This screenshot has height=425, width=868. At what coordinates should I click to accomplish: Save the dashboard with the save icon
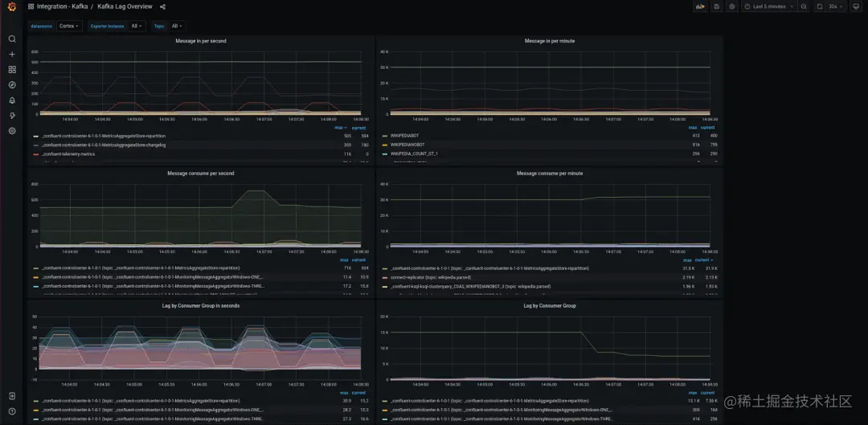pos(717,6)
